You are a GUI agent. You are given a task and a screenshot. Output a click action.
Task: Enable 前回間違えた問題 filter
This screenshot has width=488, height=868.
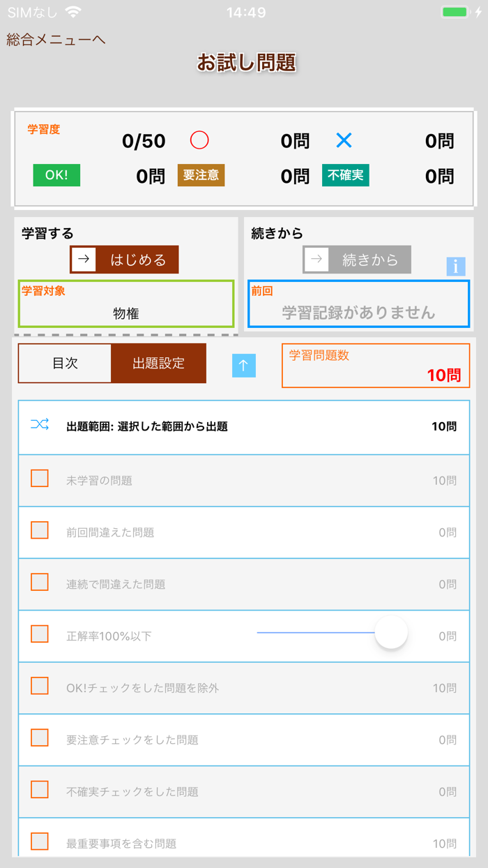(40, 531)
